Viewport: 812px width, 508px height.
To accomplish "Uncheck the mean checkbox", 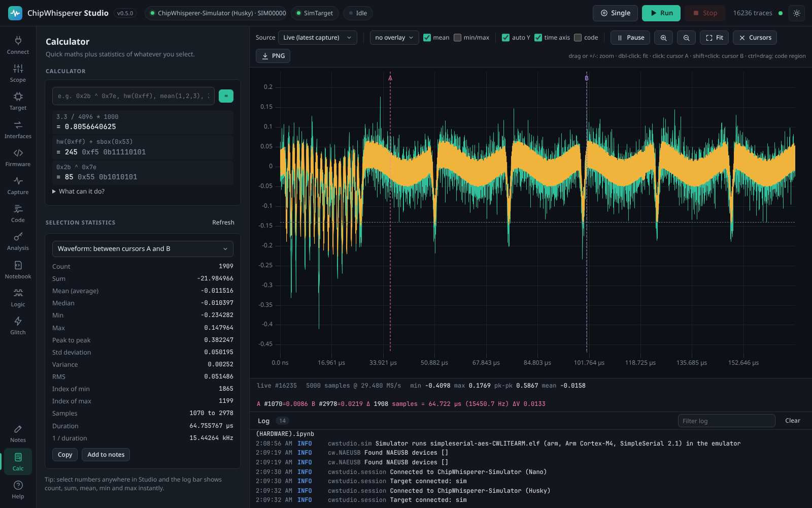I will pos(427,38).
